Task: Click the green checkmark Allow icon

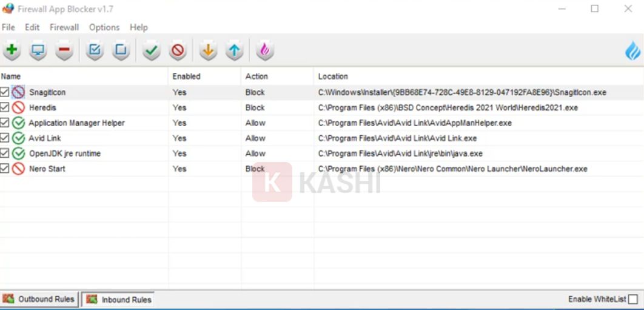Action: 152,51
